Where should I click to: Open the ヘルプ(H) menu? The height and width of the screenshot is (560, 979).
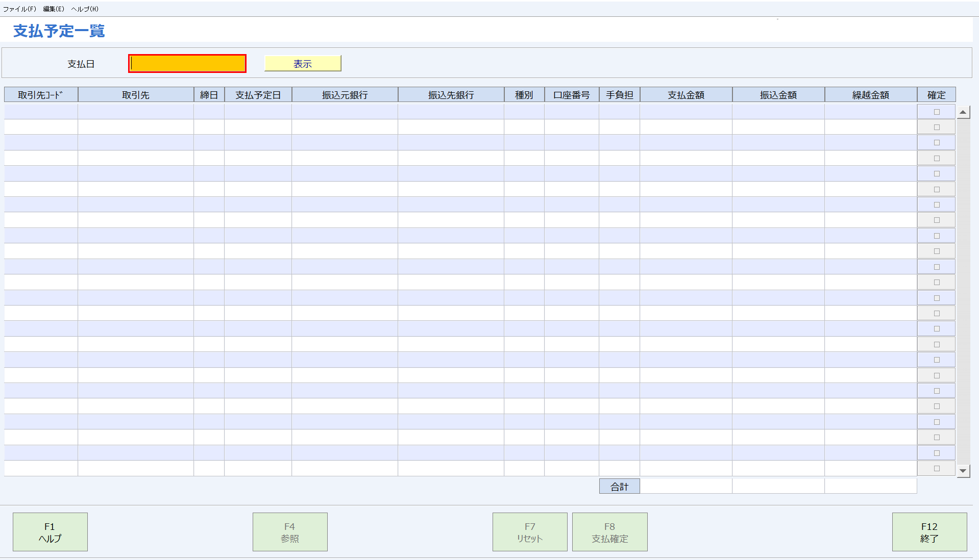pyautogui.click(x=85, y=8)
